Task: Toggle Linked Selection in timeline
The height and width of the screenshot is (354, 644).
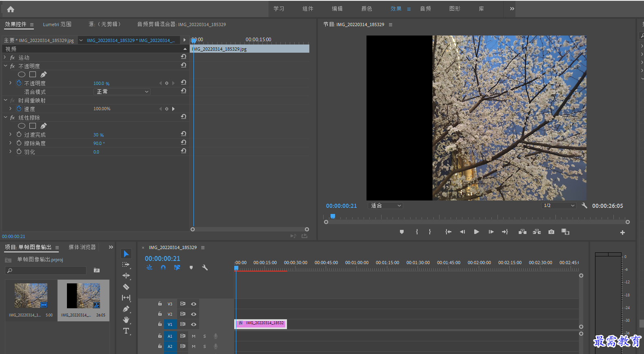Action: click(177, 268)
